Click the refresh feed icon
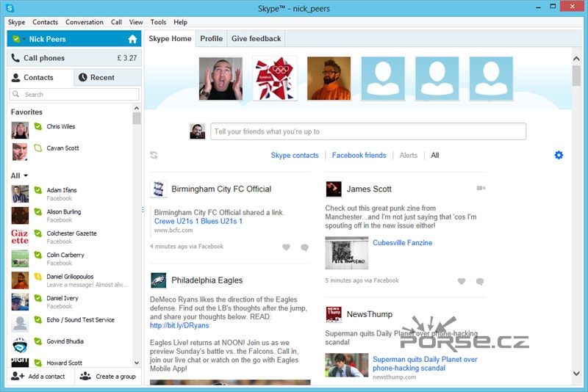 coord(154,155)
